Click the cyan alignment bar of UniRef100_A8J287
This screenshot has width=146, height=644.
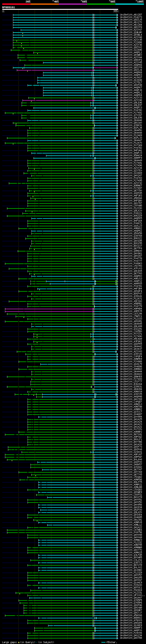click(x=65, y=15)
